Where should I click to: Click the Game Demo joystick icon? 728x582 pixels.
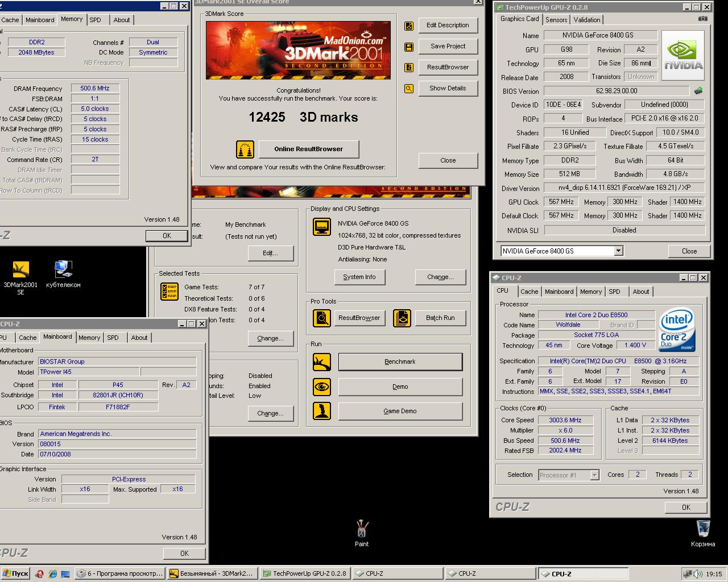322,411
